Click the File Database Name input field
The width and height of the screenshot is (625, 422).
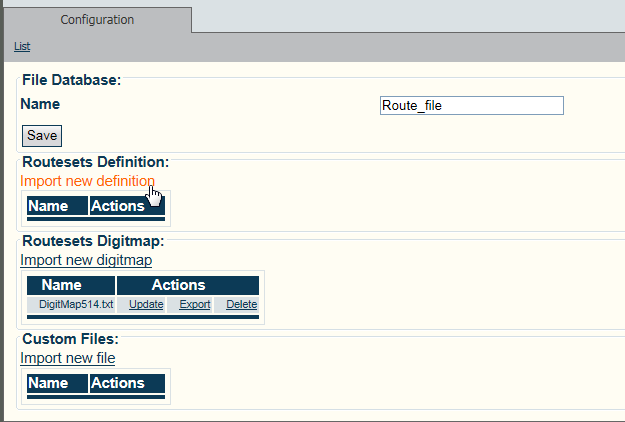point(471,106)
